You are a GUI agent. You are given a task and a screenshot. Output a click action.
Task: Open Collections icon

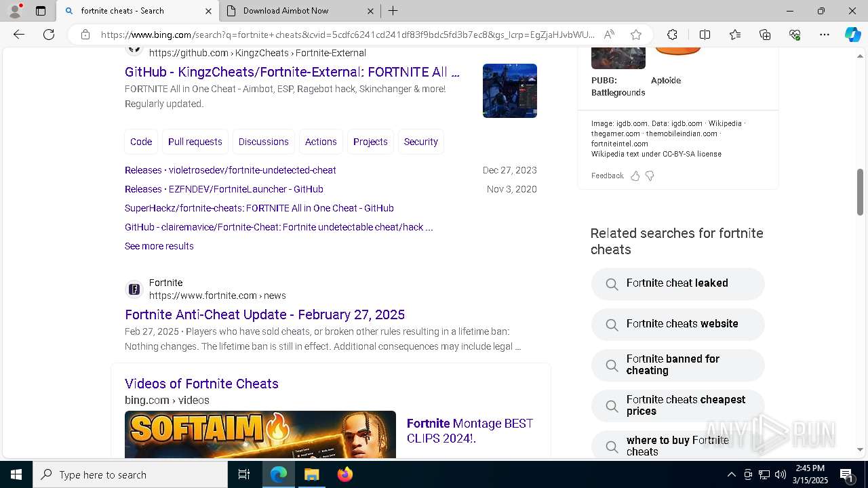click(765, 35)
